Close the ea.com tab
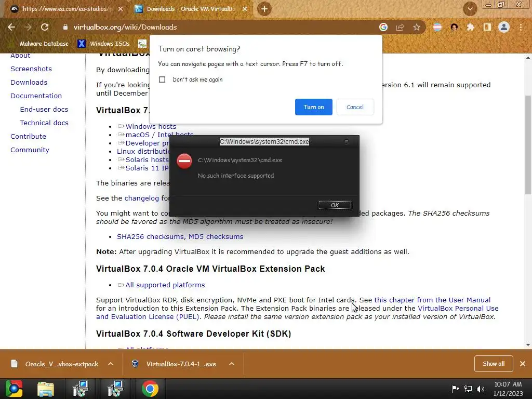This screenshot has width=532, height=399. 121,9
